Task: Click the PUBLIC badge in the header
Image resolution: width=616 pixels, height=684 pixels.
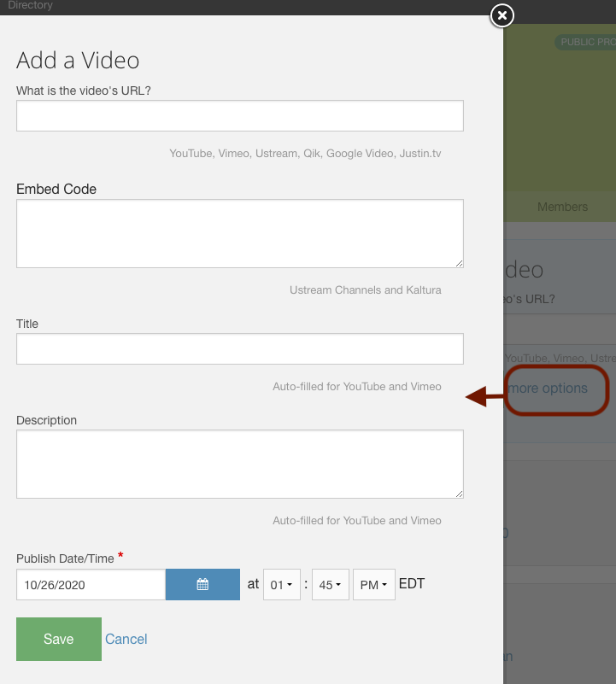Action: coord(585,42)
